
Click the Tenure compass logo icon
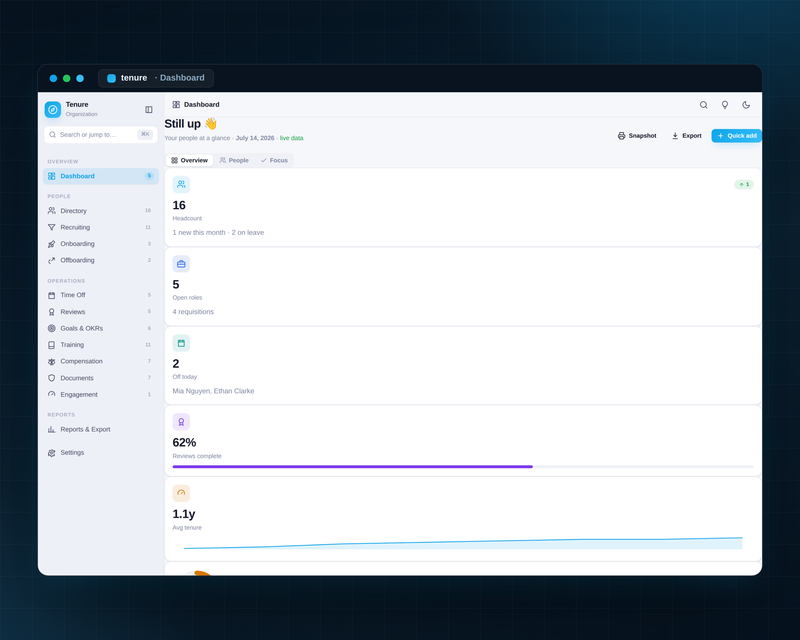(x=53, y=109)
